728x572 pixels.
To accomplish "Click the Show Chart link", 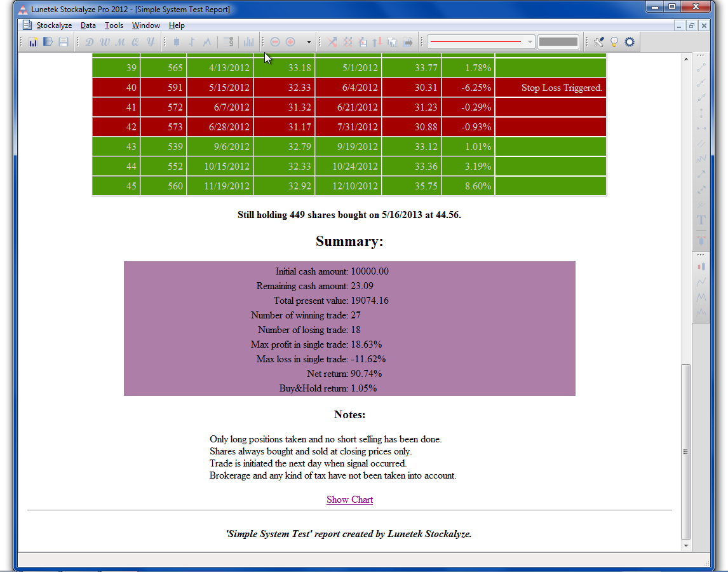I will [x=349, y=500].
